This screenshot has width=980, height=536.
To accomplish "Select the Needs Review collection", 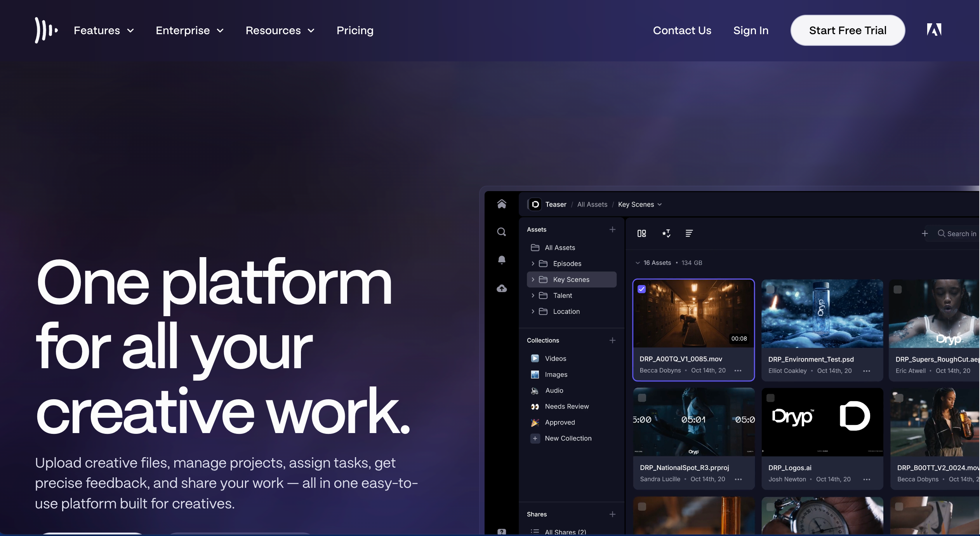I will click(x=566, y=406).
